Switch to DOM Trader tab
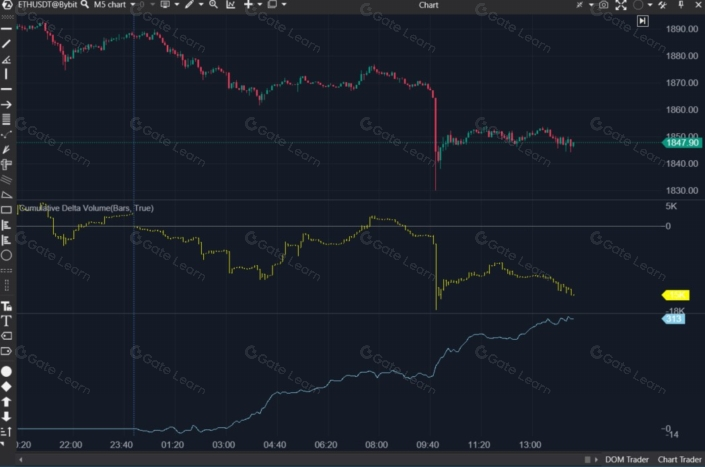The image size is (705, 467). [626, 460]
